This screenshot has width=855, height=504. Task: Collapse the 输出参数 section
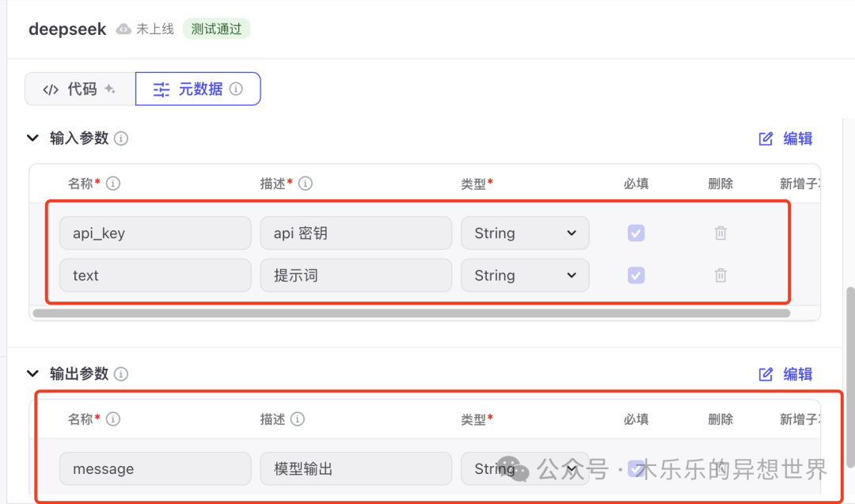[32, 374]
